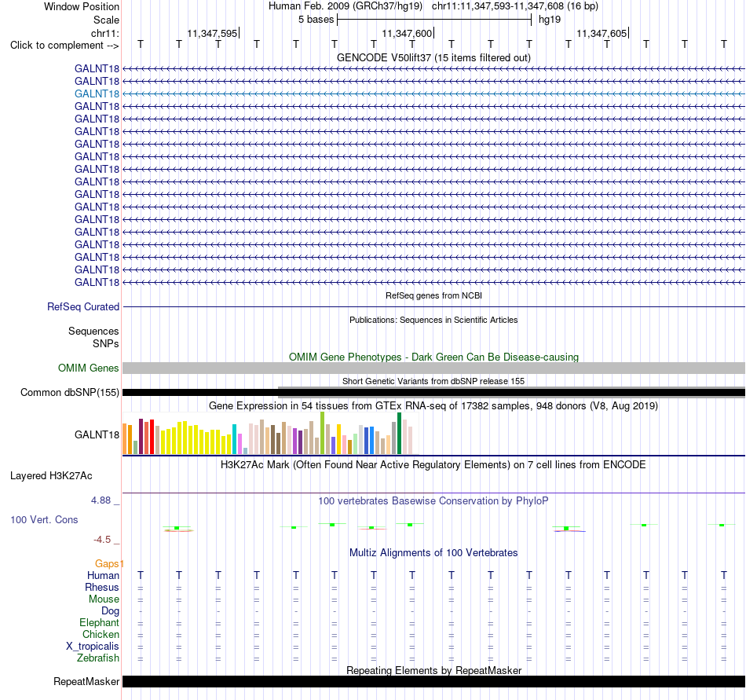Click the 11,347,600 position marker
746x700 pixels.
pyautogui.click(x=408, y=33)
